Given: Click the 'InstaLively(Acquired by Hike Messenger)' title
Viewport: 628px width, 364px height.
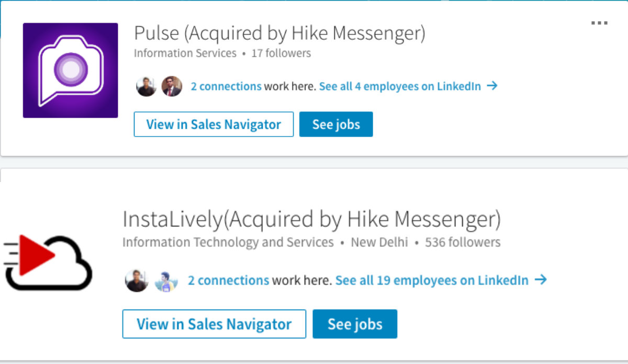Looking at the screenshot, I should [311, 219].
